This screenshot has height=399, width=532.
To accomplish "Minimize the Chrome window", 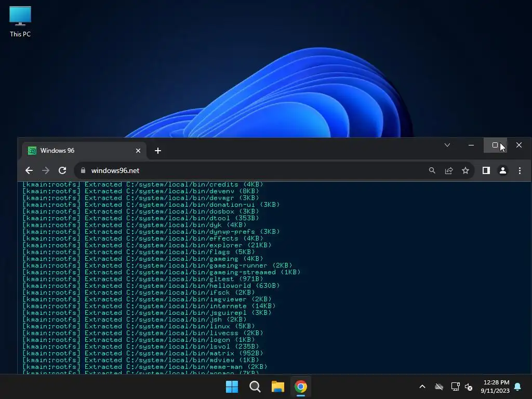I will 471,145.
